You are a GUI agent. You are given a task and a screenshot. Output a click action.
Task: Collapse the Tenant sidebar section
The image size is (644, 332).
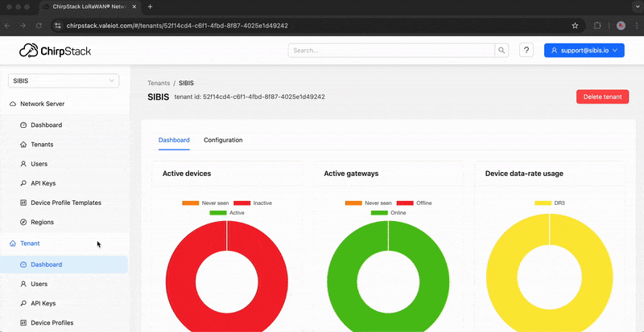tap(30, 243)
